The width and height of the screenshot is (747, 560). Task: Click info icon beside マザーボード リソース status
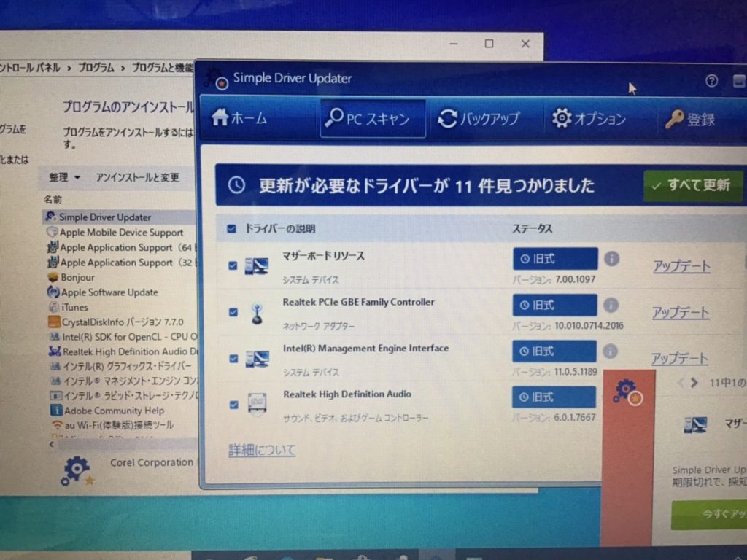pos(611,259)
